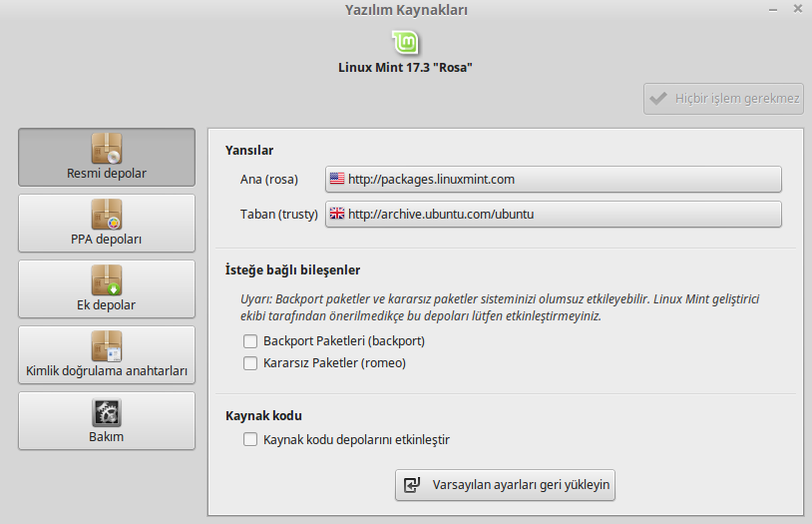The image size is (812, 524).
Task: Open the PPA depoları section
Action: pyautogui.click(x=107, y=223)
